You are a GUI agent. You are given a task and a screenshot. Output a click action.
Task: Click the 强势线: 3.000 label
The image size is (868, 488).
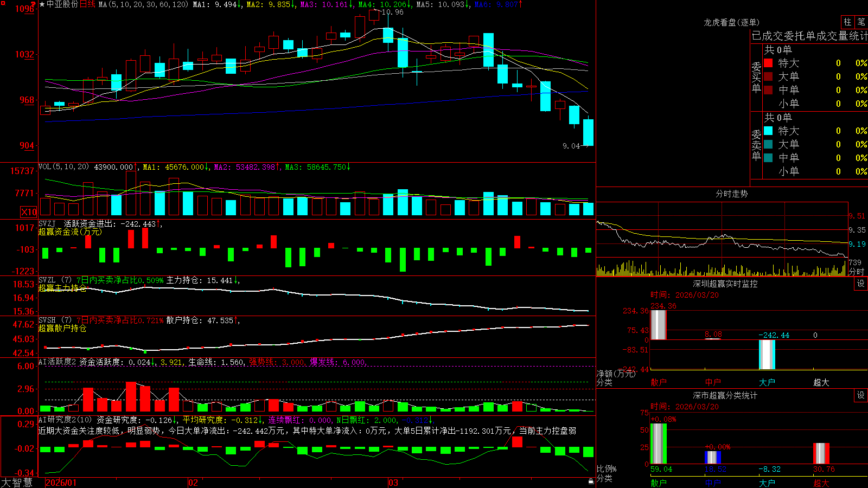[277, 362]
